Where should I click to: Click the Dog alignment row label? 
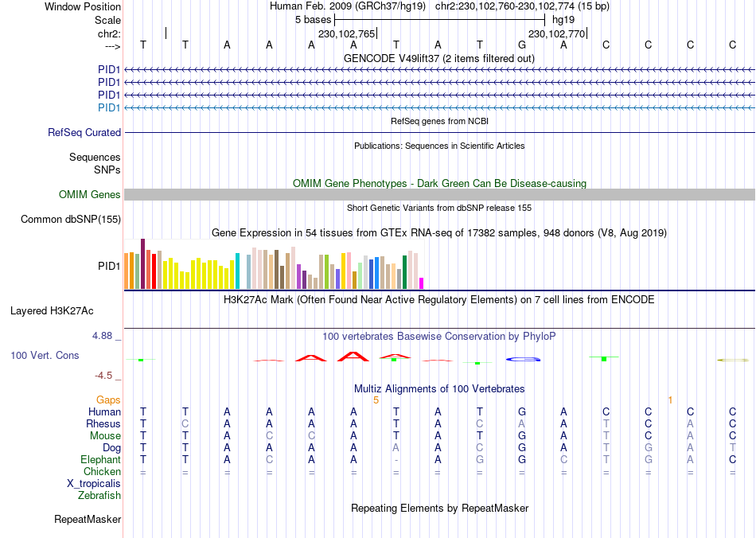pos(111,448)
